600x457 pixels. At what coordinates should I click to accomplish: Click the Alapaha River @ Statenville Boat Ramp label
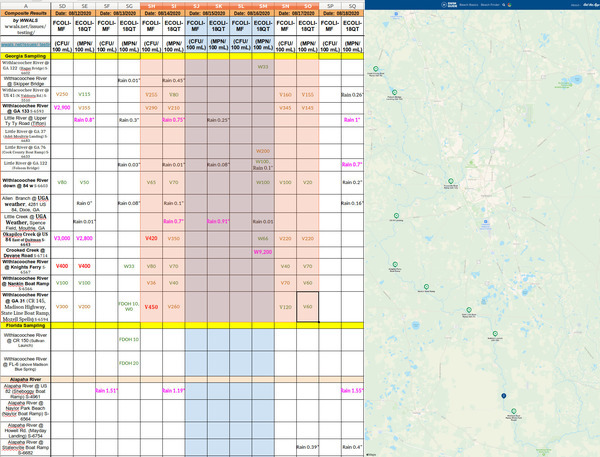pos(25,447)
